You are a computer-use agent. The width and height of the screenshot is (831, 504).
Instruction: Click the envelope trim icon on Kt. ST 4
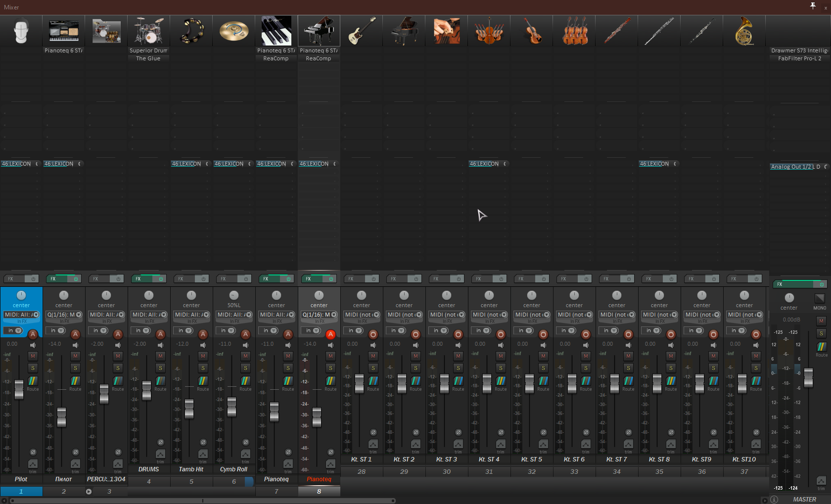tap(501, 444)
